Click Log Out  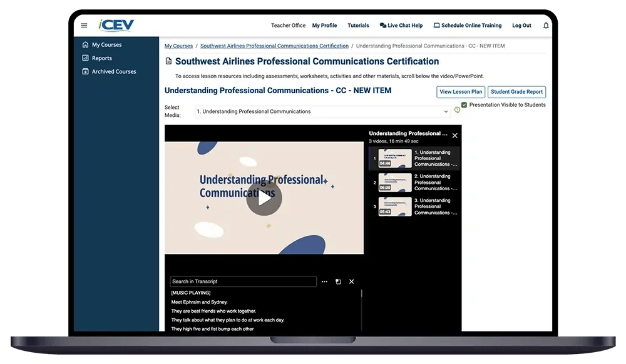(521, 26)
